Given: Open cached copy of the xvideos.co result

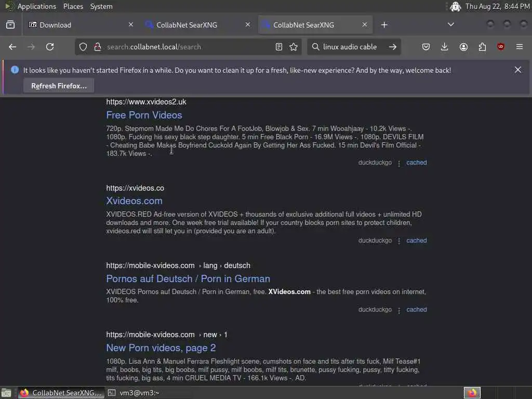Looking at the screenshot, I should (417, 241).
